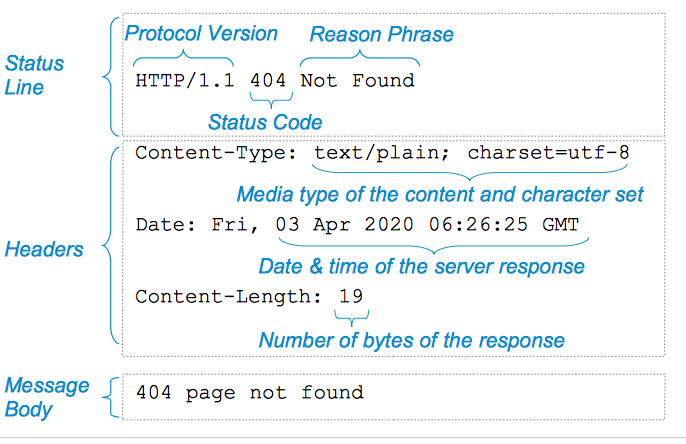Click the "Status Line" label
686x444 pixels.
35,75
